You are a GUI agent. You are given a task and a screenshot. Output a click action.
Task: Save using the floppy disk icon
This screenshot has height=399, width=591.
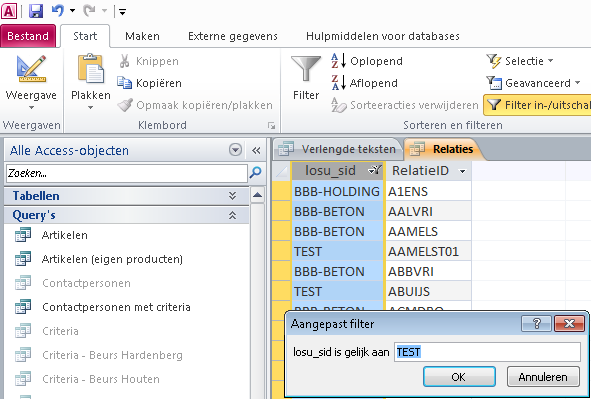tap(36, 11)
